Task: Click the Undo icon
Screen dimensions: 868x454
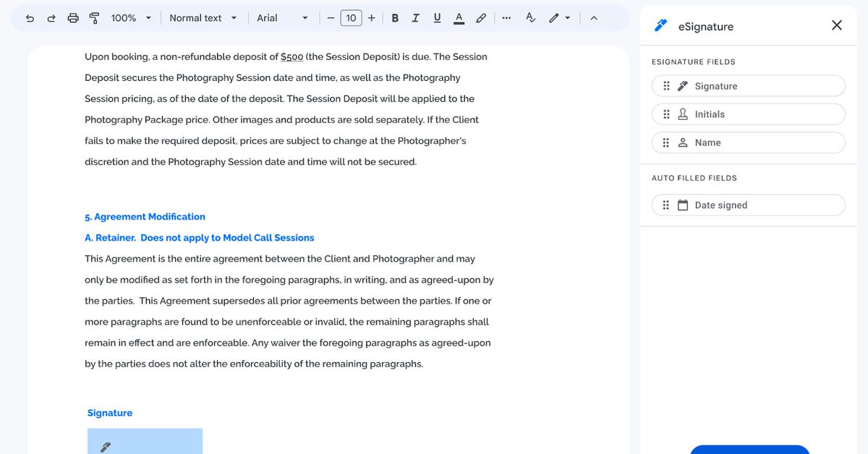Action: (30, 18)
